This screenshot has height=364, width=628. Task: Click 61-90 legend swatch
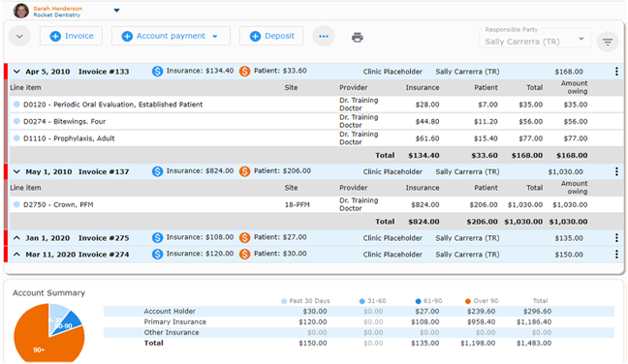click(x=418, y=301)
